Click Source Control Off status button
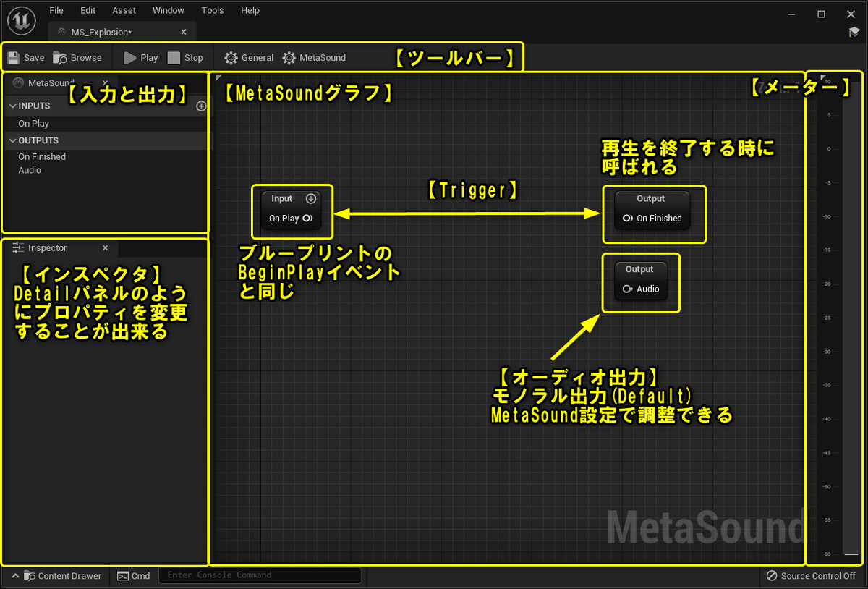 tap(811, 576)
